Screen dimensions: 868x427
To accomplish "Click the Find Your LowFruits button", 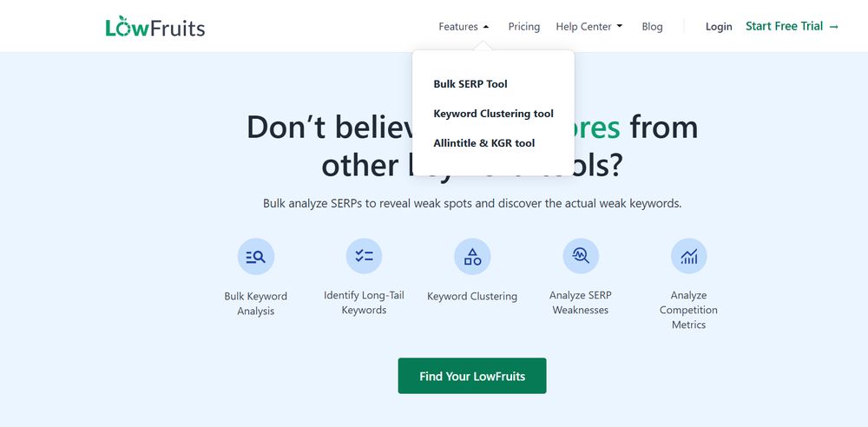I will pyautogui.click(x=472, y=376).
